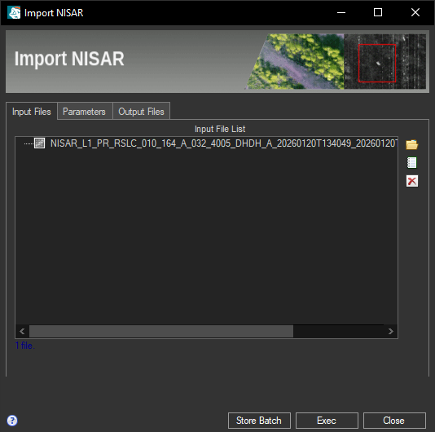Click the Store Batch button
Viewport: 436px width, 432px height.
tap(259, 421)
